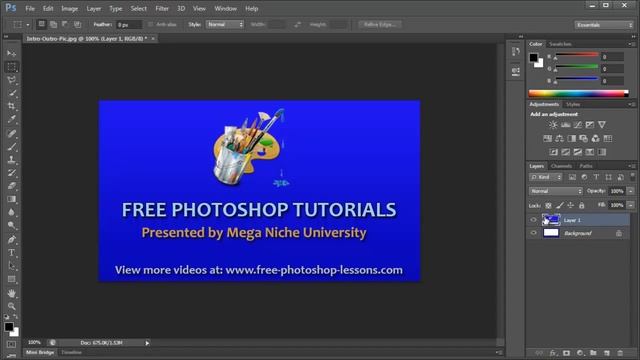Choose New selection mode button
Screen dimensions: 640x360
tap(42, 24)
